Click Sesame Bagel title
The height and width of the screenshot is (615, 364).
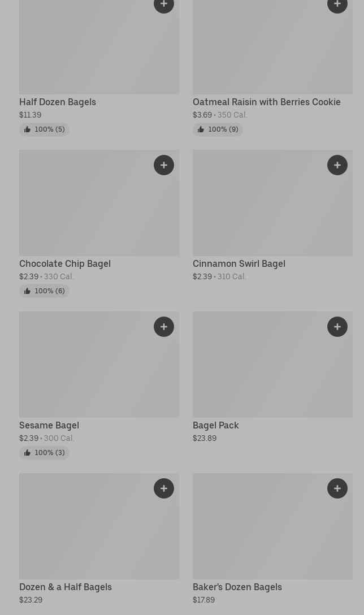49,426
